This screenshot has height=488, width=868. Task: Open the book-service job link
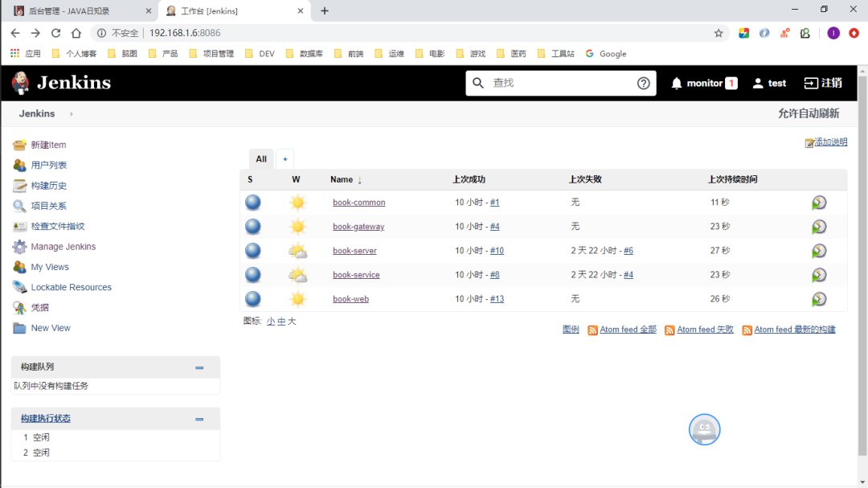[x=356, y=275]
